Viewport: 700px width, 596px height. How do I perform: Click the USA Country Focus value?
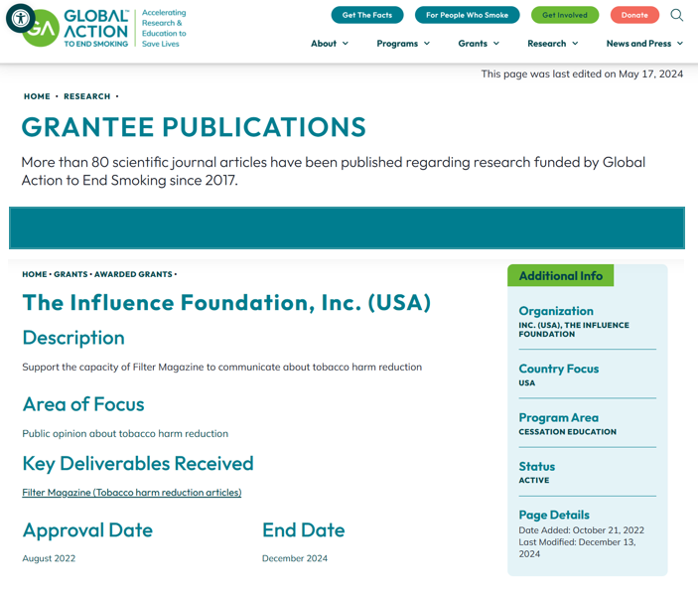tap(527, 382)
